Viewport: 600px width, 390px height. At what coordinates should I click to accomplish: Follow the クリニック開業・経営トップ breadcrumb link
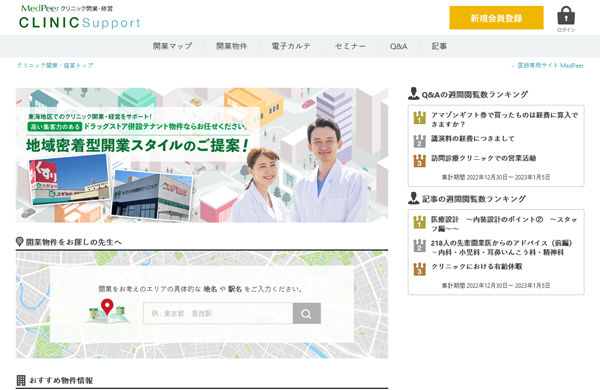[x=55, y=65]
